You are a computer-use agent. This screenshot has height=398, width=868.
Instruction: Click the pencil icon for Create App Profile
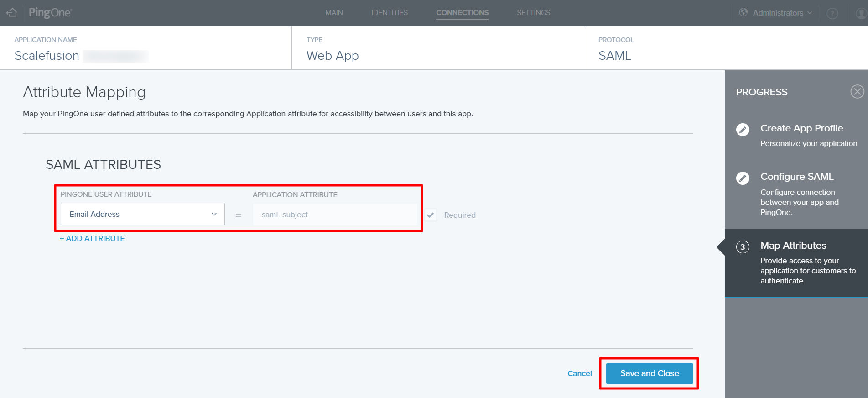point(743,130)
